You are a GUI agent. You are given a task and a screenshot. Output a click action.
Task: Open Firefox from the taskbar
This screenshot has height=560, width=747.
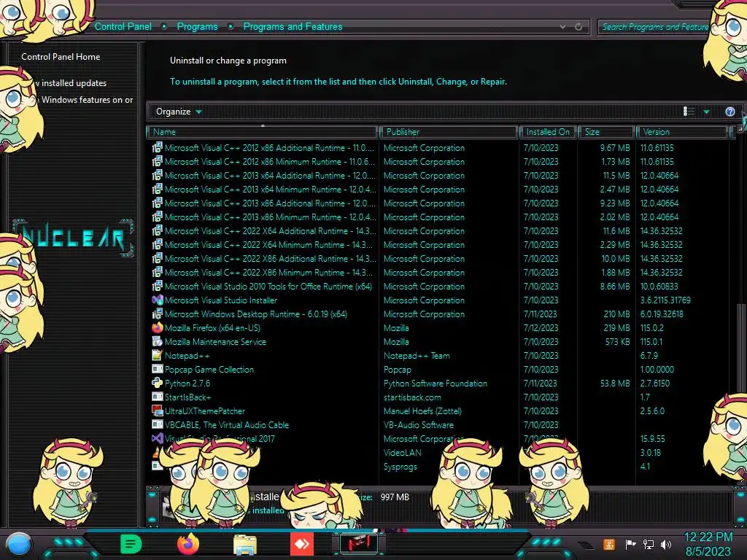click(187, 544)
